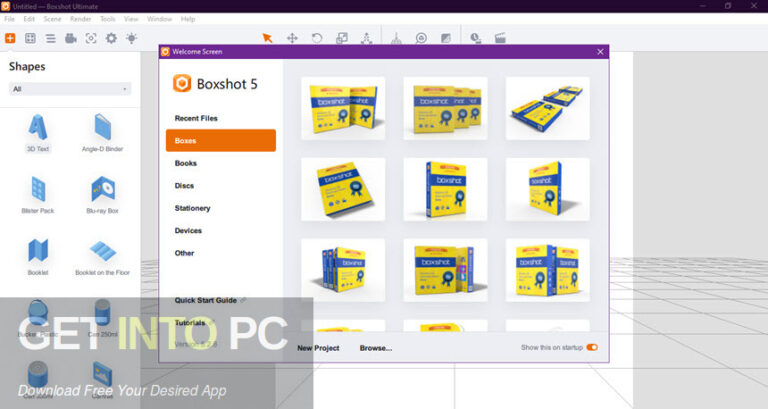Open the camera settings icon
The height and width of the screenshot is (409, 768).
pyautogui.click(x=71, y=38)
